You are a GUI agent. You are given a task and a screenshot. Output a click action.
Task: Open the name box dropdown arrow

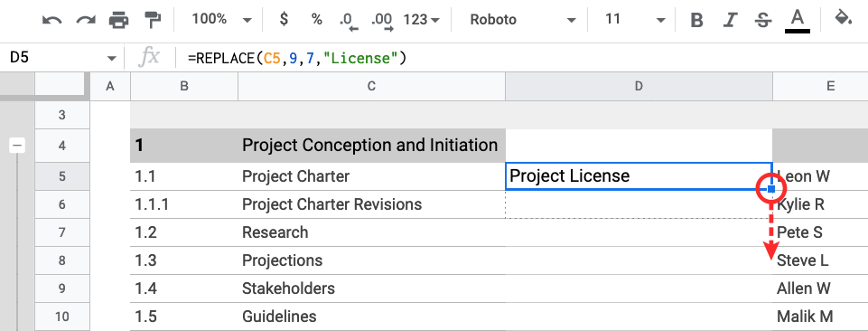[x=112, y=58]
